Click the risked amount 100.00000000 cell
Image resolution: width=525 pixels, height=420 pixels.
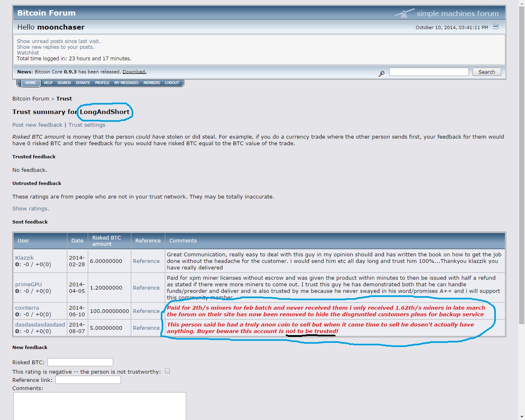coord(110,311)
